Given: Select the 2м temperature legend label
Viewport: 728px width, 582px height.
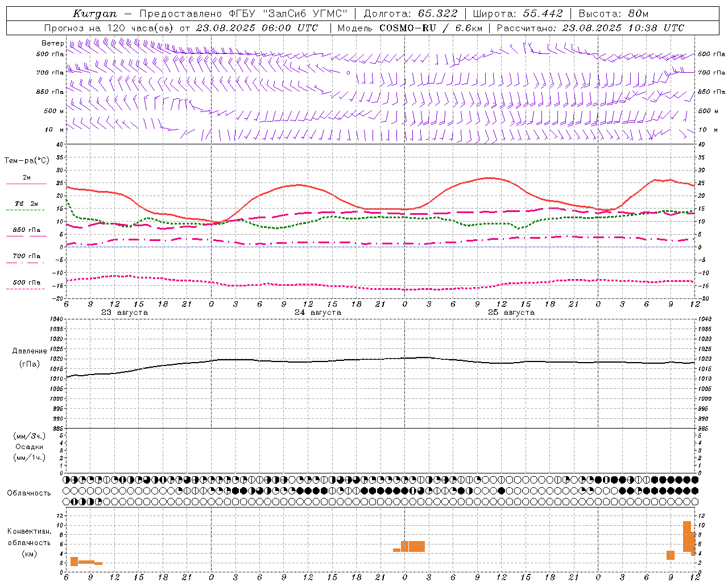Looking at the screenshot, I should pyautogui.click(x=27, y=178).
